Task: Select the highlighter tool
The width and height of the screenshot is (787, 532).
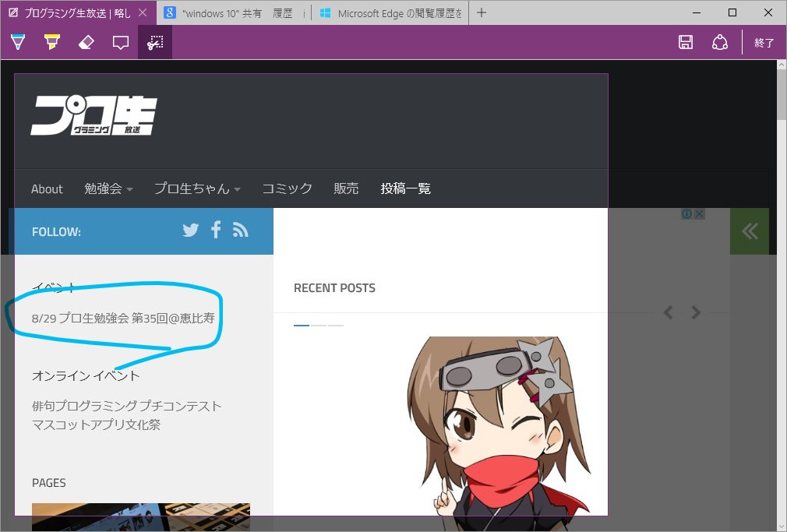Action: (51, 42)
